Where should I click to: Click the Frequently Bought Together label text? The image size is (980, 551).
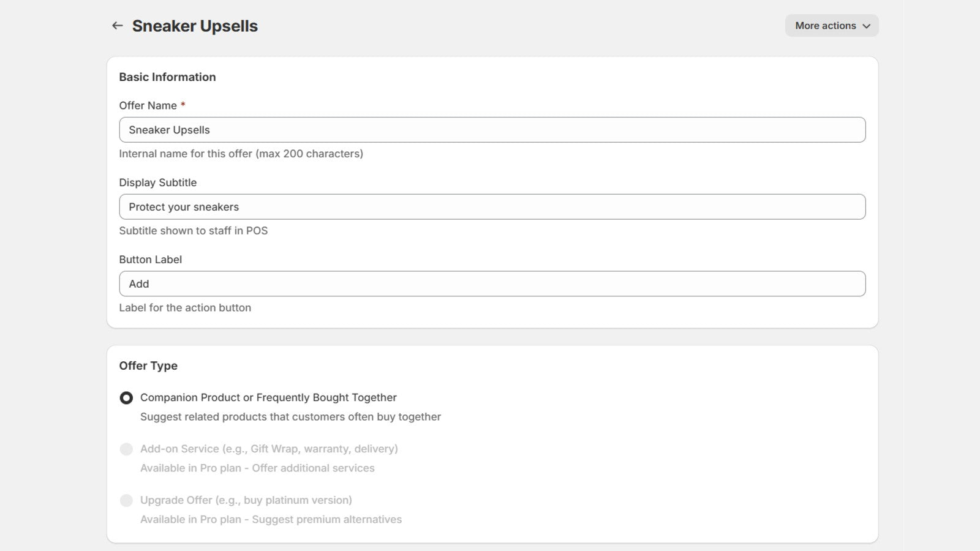coord(268,397)
